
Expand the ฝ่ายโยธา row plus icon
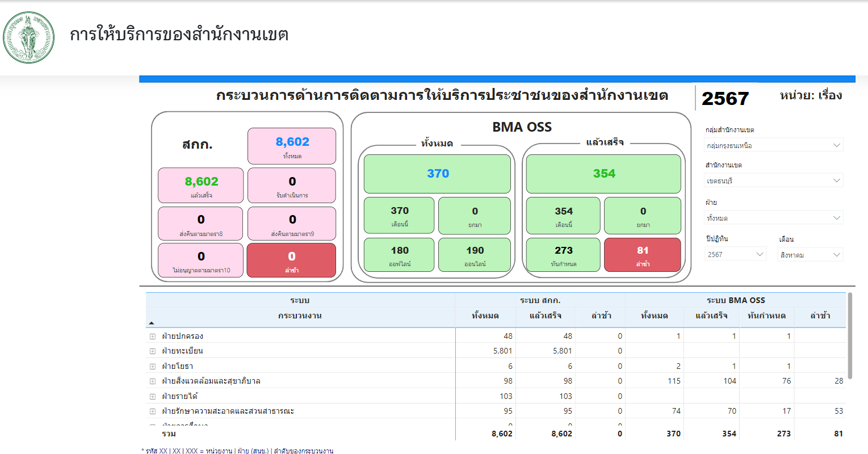pyautogui.click(x=153, y=367)
